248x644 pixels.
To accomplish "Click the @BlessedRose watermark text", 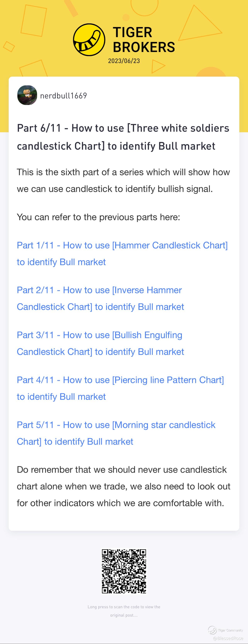I will (228, 638).
